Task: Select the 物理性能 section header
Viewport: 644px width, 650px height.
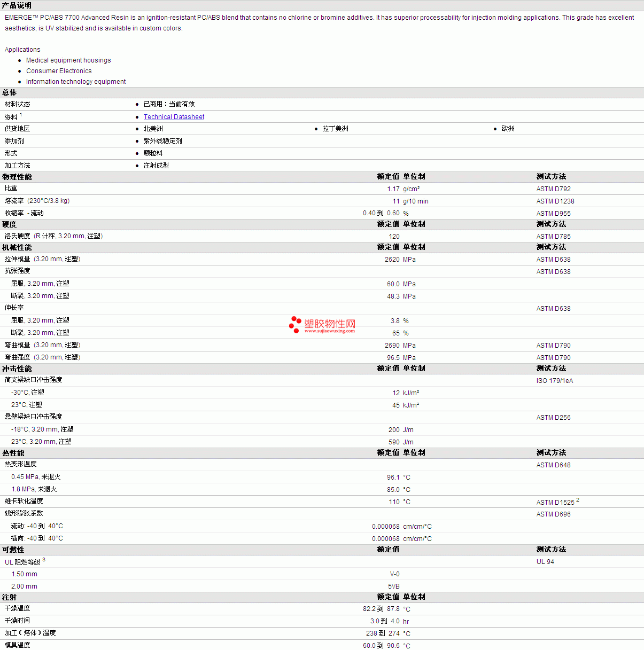Action: [x=17, y=177]
